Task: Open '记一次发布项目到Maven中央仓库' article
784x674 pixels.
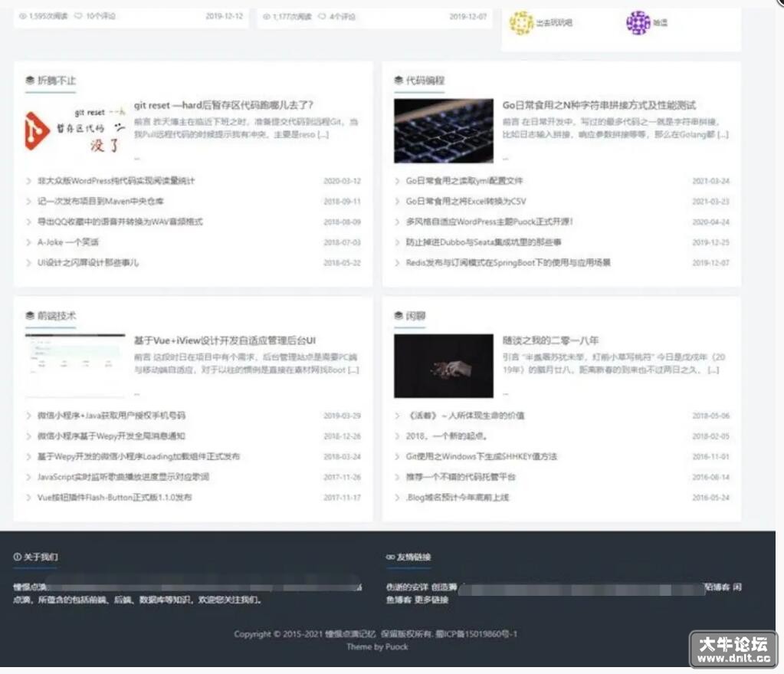Action: [x=100, y=201]
